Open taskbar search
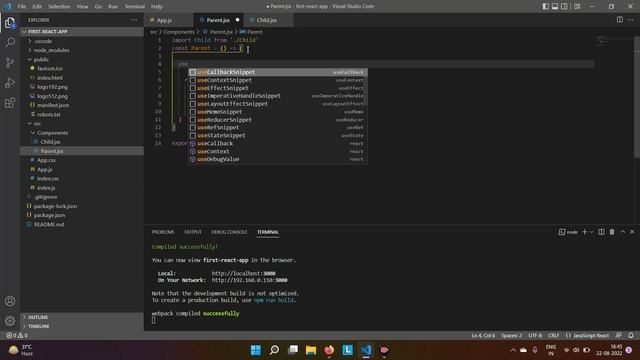The height and width of the screenshot is (360, 640). pos(274,350)
